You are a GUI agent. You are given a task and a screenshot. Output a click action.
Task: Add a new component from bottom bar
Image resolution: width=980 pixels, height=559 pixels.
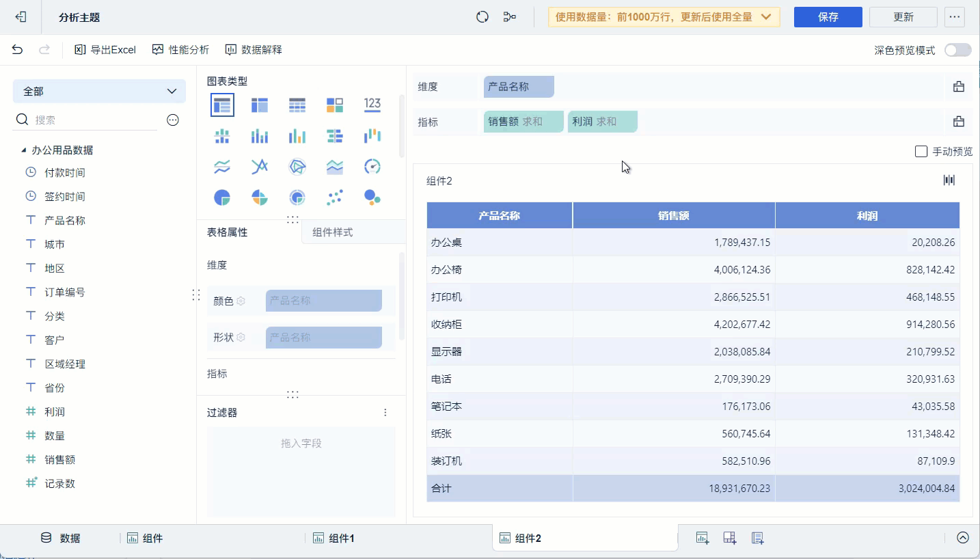coord(703,538)
